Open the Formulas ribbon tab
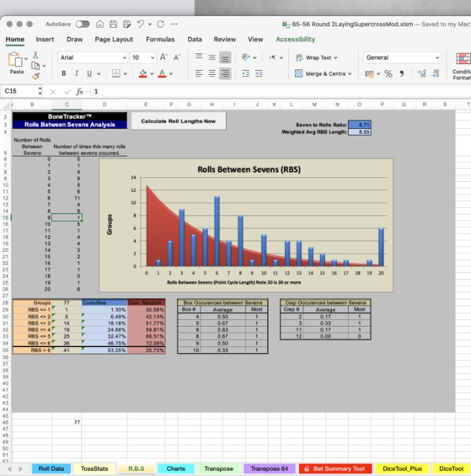Viewport: 471px width, 476px height. tap(160, 39)
